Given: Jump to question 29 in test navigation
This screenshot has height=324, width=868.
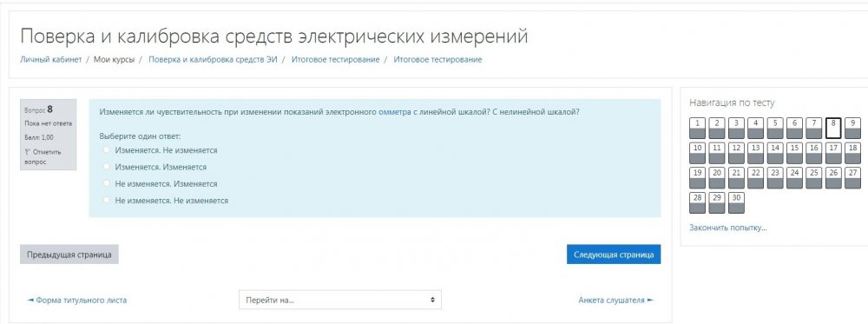Looking at the screenshot, I should click(x=717, y=202).
